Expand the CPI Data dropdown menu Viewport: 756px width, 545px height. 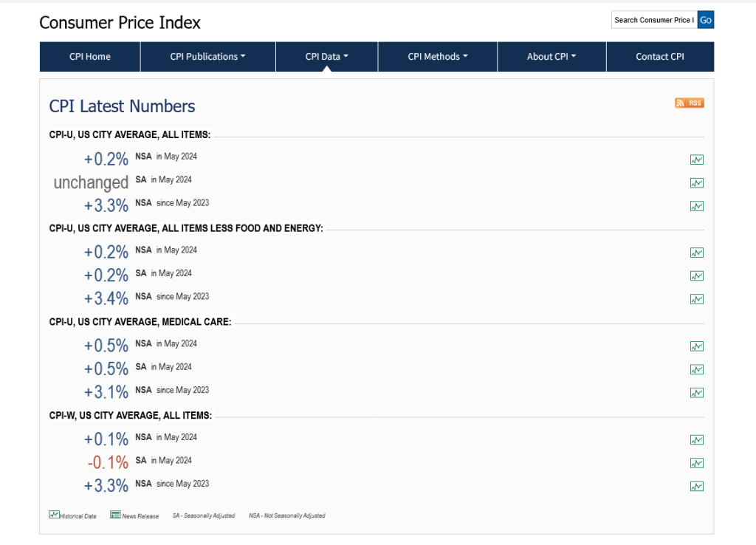pyautogui.click(x=326, y=57)
